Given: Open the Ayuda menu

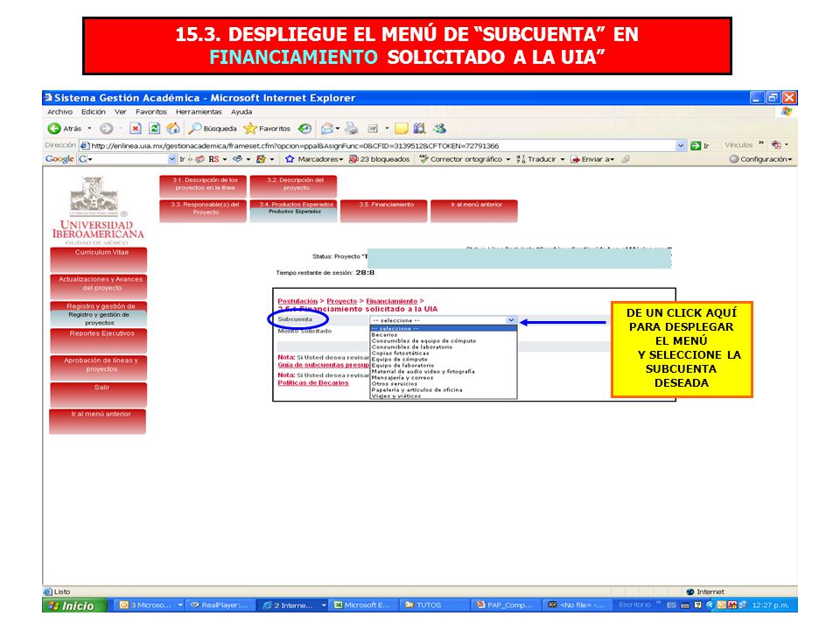Looking at the screenshot, I should [241, 112].
